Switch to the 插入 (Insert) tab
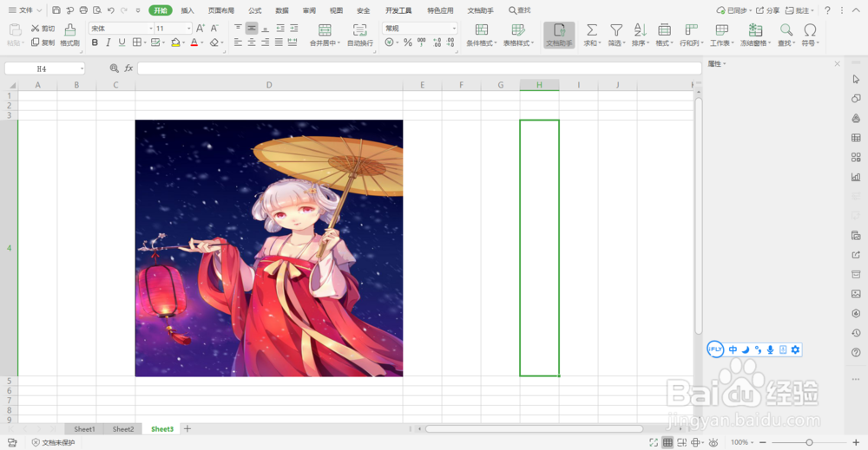 pyautogui.click(x=187, y=10)
